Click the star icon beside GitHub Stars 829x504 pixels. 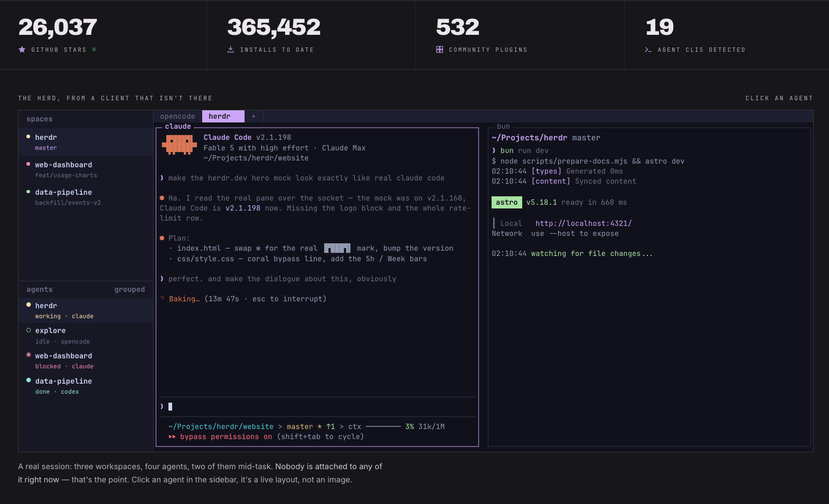22,50
